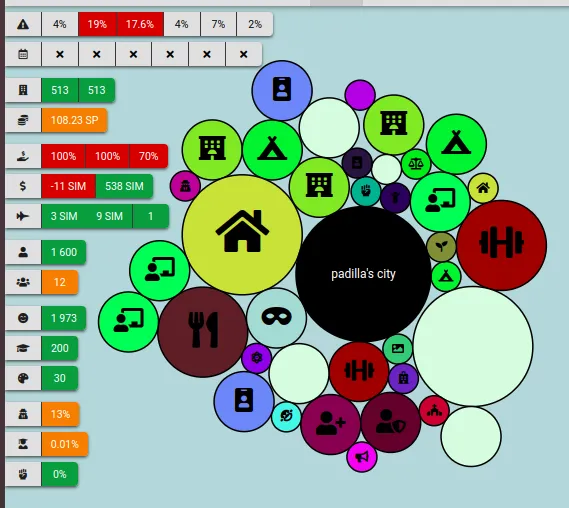
Task: Click the 7% risk cell
Action: click(218, 24)
